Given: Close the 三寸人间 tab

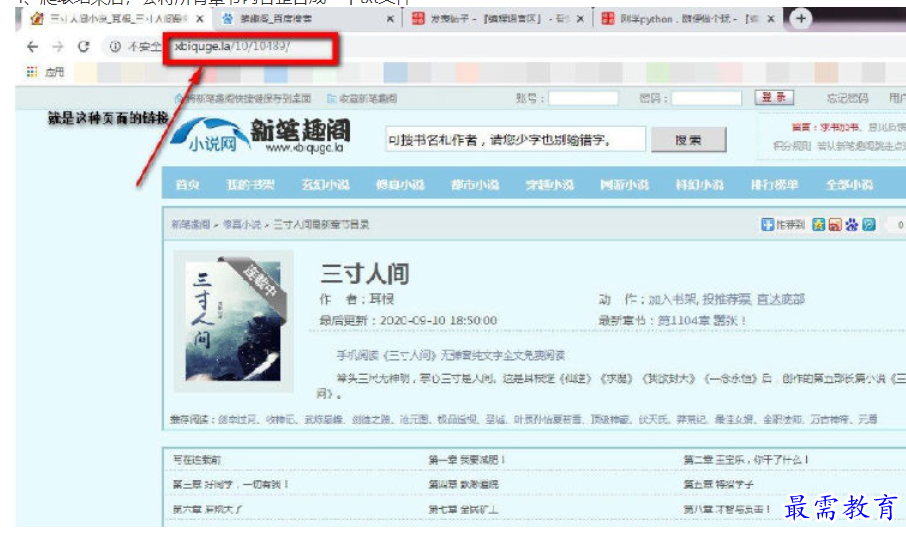Looking at the screenshot, I should 200,19.
